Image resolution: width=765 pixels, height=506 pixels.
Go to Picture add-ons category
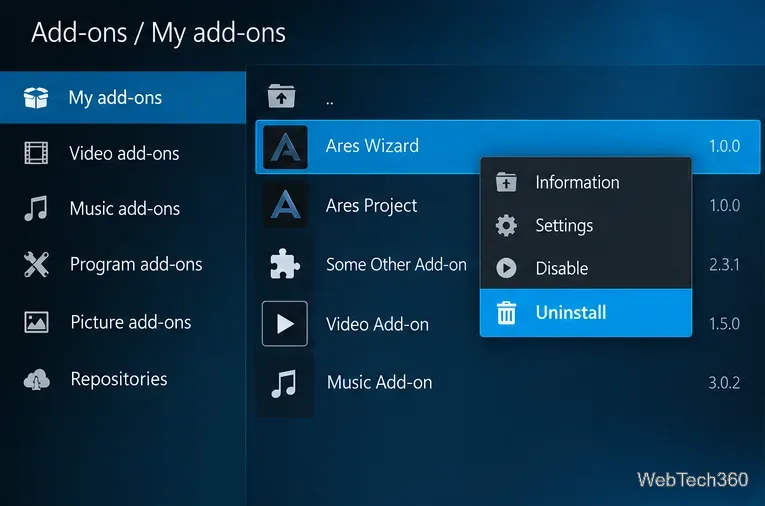pos(123,322)
